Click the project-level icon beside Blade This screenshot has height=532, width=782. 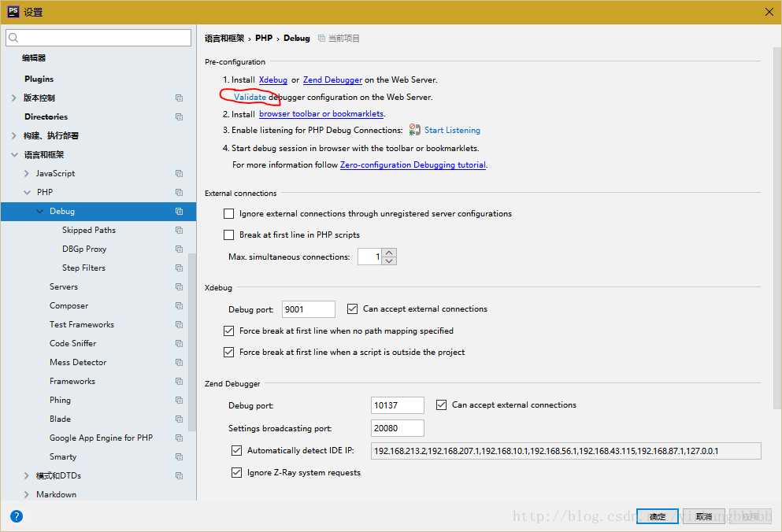point(179,419)
